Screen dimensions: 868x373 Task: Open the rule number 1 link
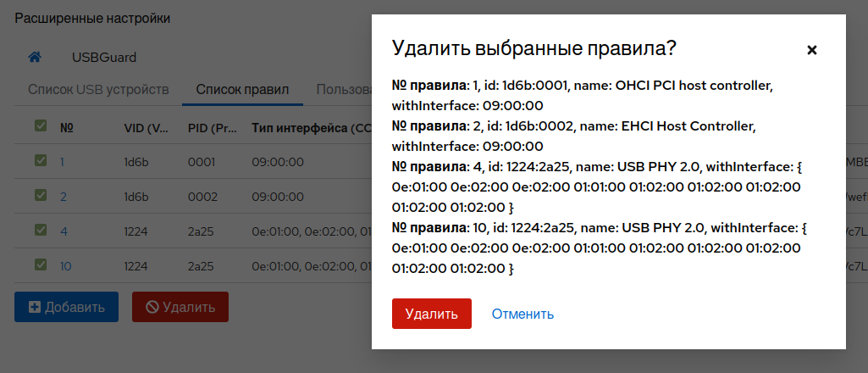63,162
